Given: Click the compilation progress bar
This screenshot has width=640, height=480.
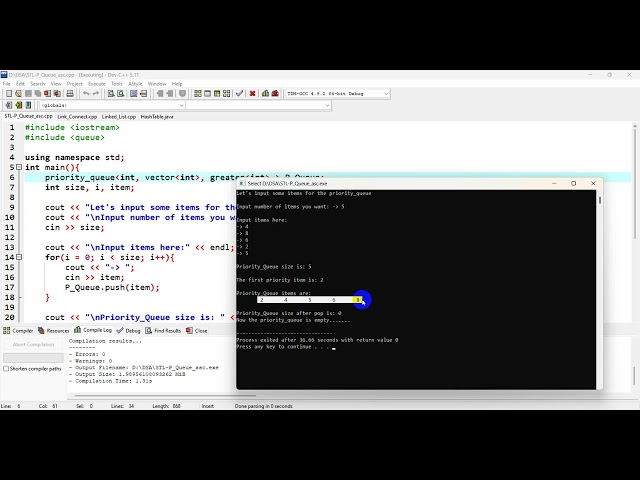Looking at the screenshot, I should 33,358.
